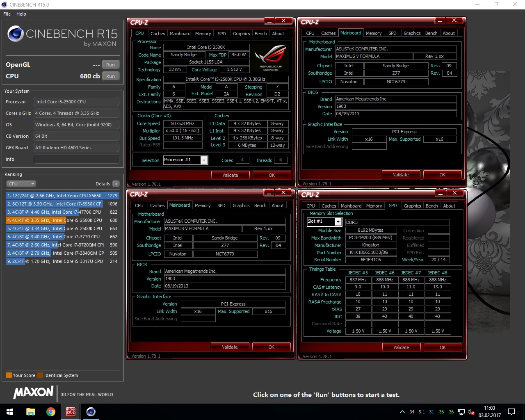Click the Processor field Intel Core i5-2500K
The image size is (525, 420).
76,102
